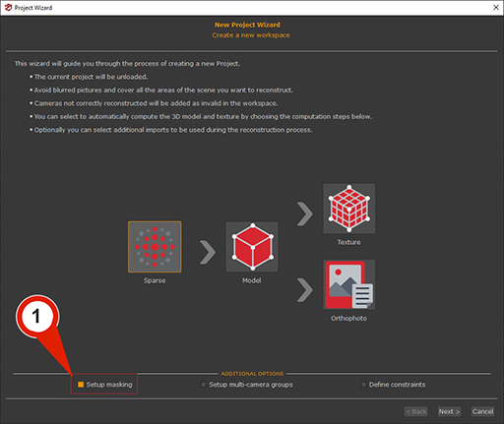Viewport: 504px width, 424px height.
Task: Click the chevron arrow pointing to Orthophoto
Action: click(x=305, y=290)
